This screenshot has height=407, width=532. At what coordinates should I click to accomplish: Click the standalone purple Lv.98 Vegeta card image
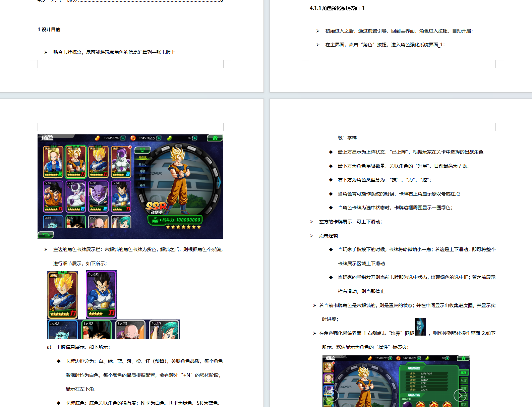(x=101, y=294)
